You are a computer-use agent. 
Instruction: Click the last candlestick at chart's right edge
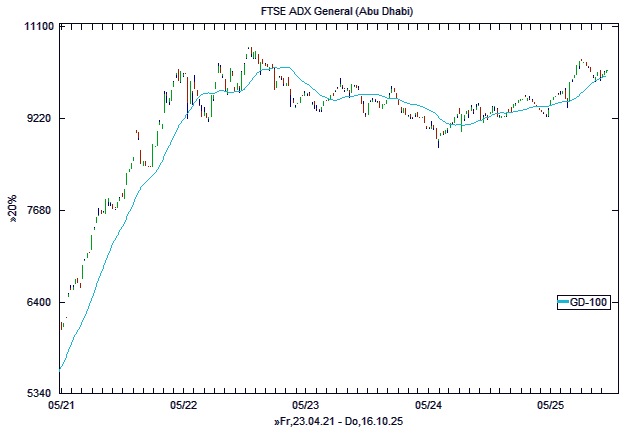click(607, 71)
